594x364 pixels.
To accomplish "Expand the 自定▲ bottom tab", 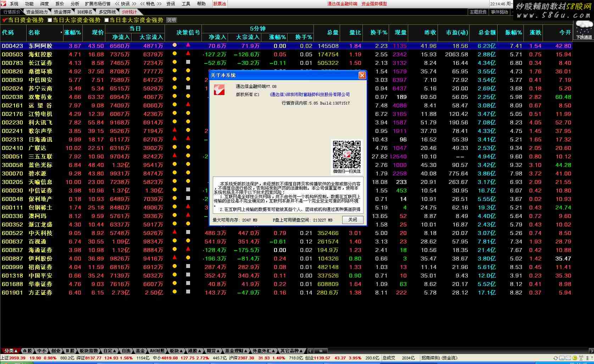I will pos(110,351).
